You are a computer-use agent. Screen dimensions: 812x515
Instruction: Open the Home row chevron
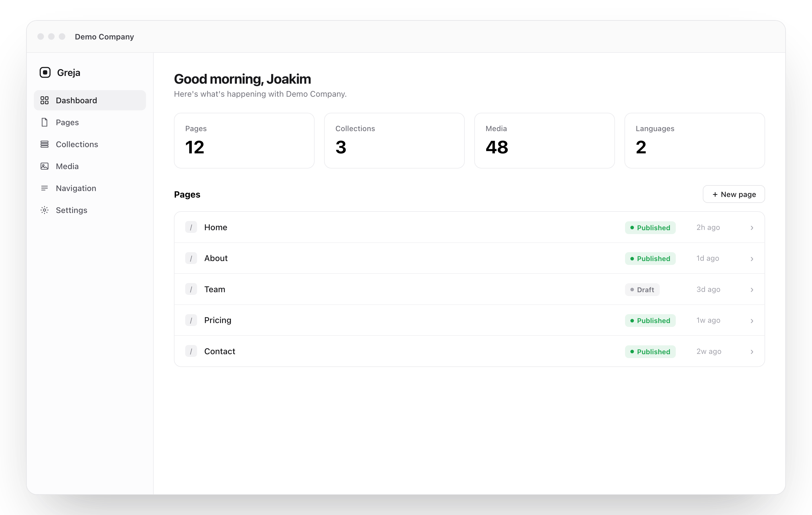point(752,228)
